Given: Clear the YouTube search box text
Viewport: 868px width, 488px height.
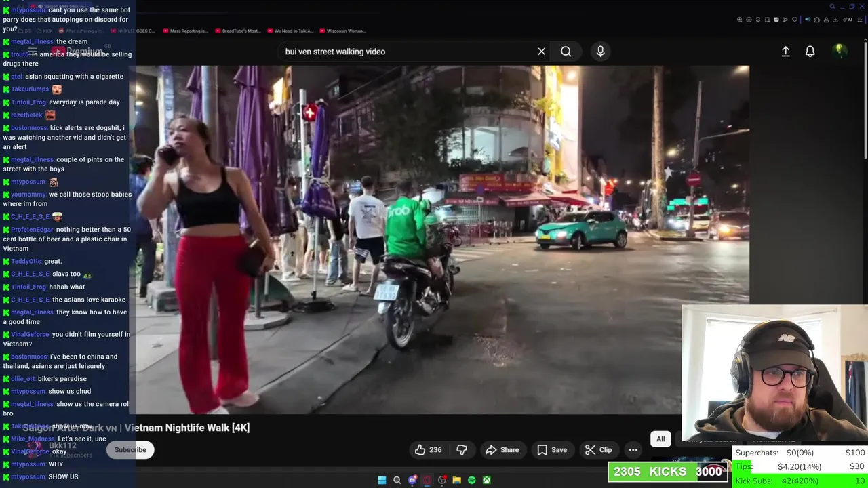Looking at the screenshot, I should tap(541, 52).
